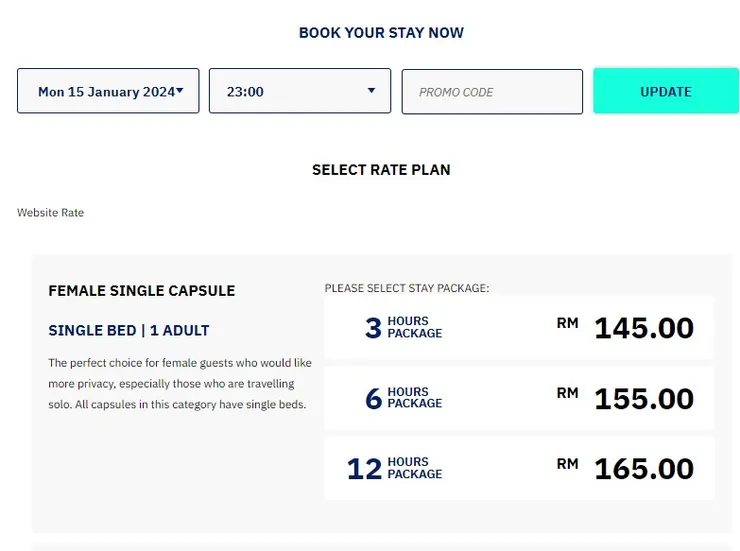Viewport: 740px width, 551px height.
Task: Click the PLEASE SELECT STAY PACKAGE label
Action: [407, 288]
